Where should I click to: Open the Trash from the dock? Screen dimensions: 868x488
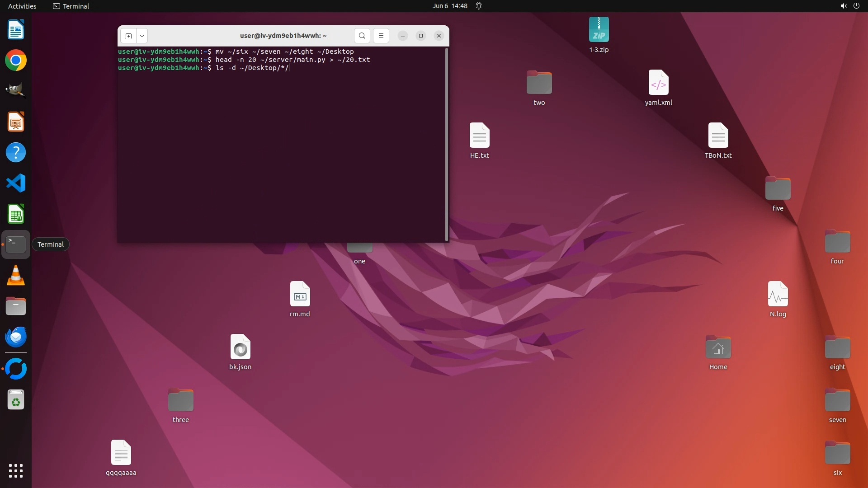pyautogui.click(x=16, y=400)
